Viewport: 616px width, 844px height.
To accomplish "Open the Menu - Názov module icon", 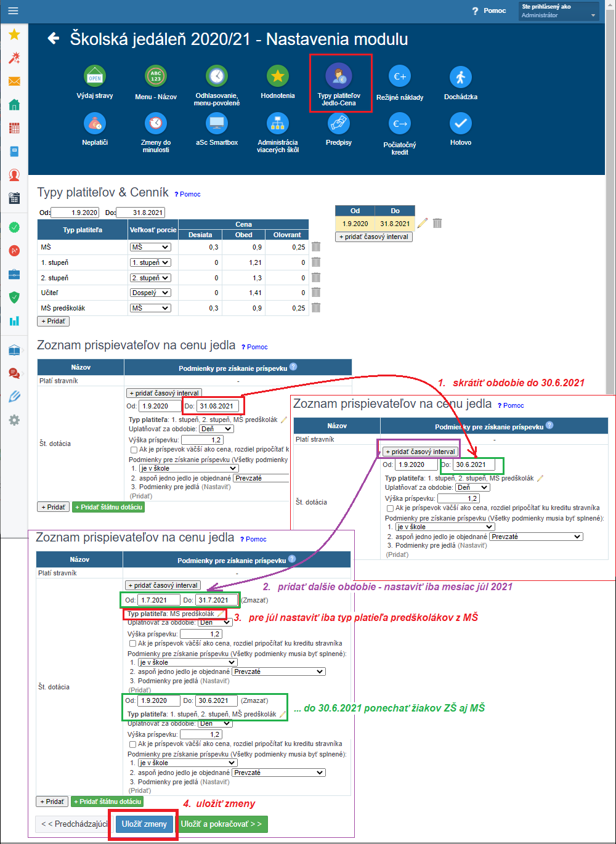I will point(156,76).
